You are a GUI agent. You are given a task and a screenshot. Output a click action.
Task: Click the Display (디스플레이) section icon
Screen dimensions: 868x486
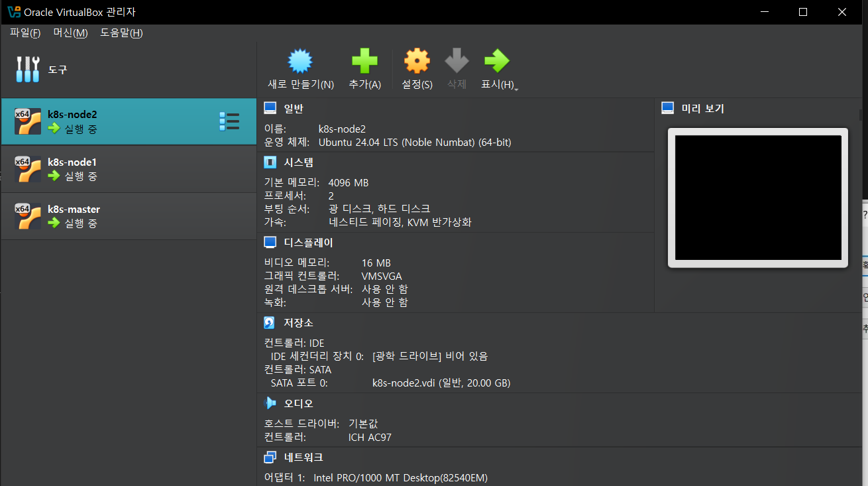coord(270,242)
